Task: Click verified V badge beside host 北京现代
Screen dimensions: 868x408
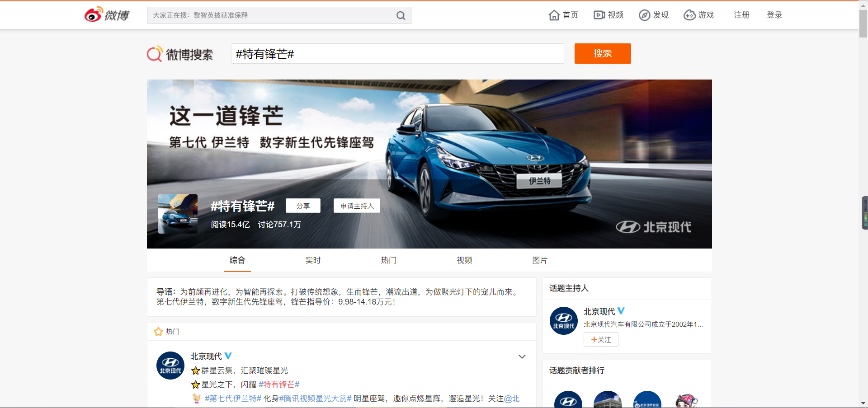Action: [621, 311]
